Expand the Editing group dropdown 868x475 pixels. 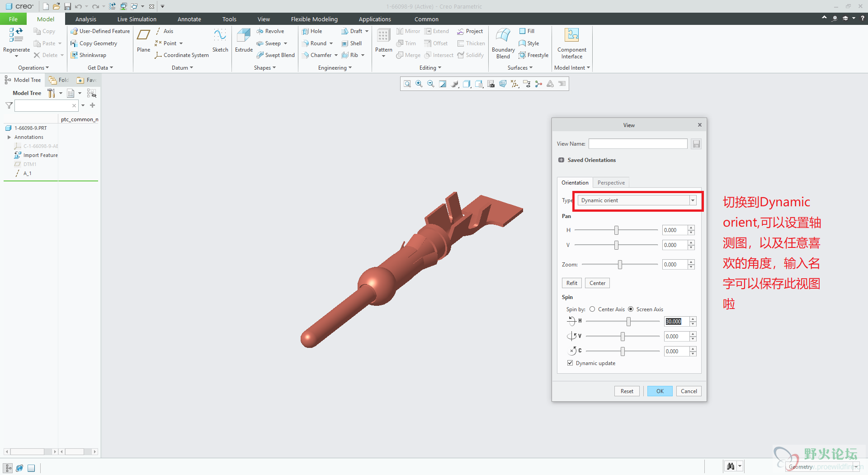[430, 68]
